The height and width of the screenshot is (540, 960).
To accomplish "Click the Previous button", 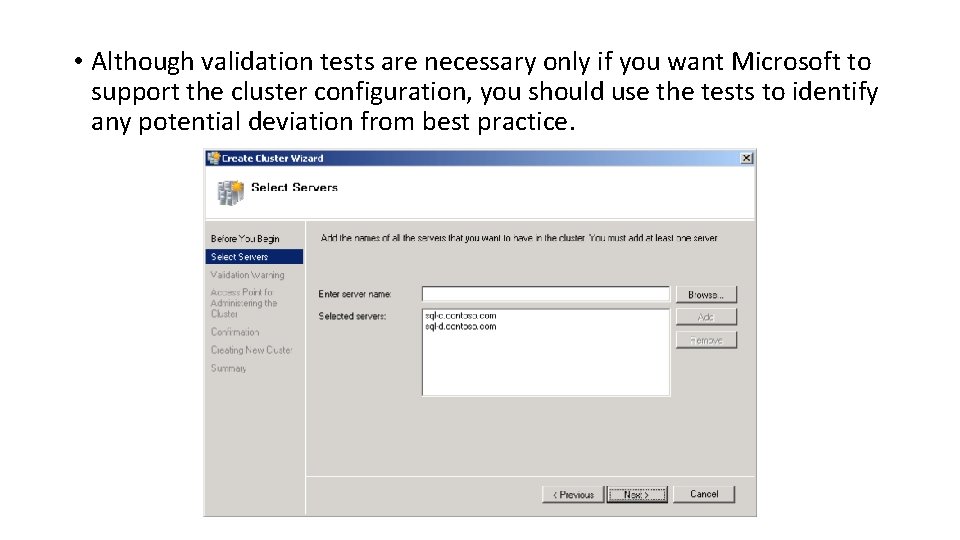I will pos(573,495).
